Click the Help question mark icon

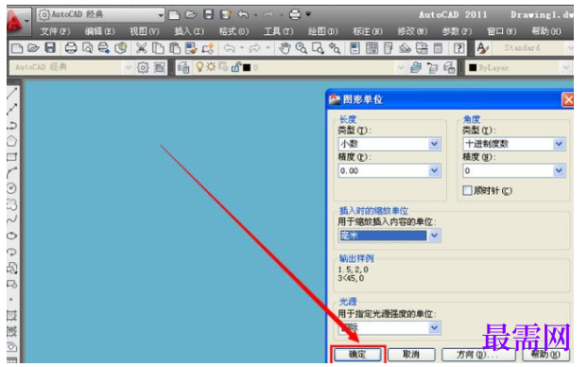click(x=459, y=48)
